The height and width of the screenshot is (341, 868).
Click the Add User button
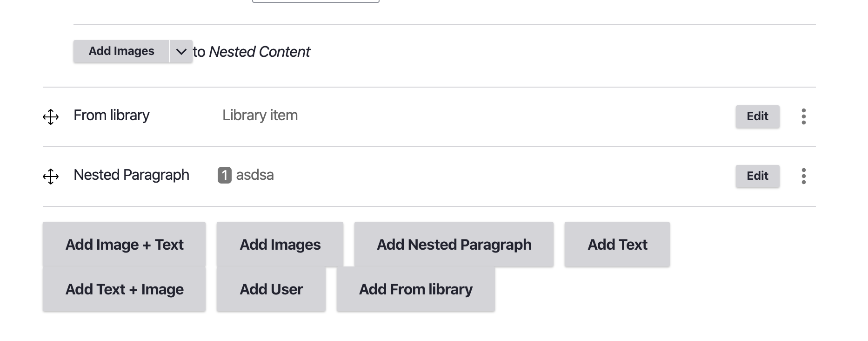point(271,289)
